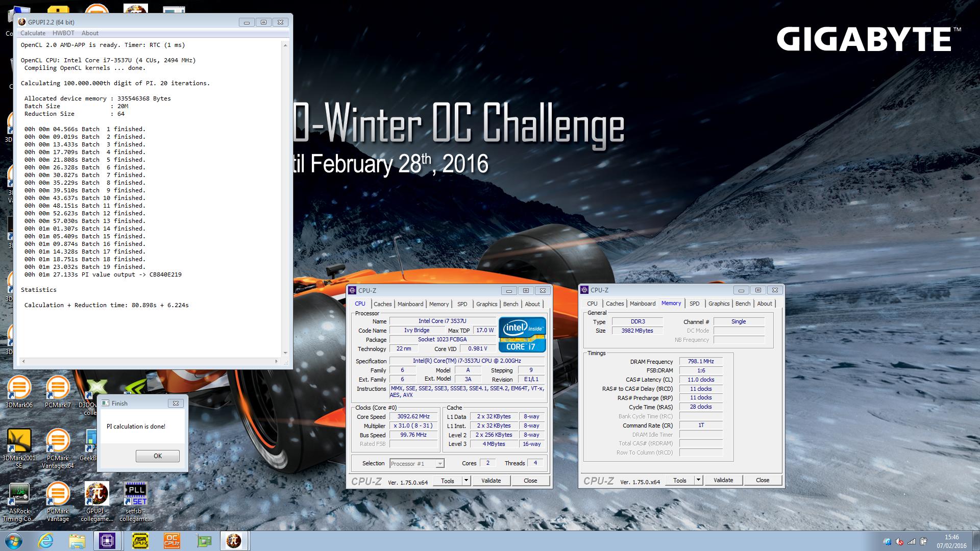This screenshot has width=980, height=551.
Task: Switch to Graphics tab in right CPU-Z
Action: pyautogui.click(x=719, y=304)
